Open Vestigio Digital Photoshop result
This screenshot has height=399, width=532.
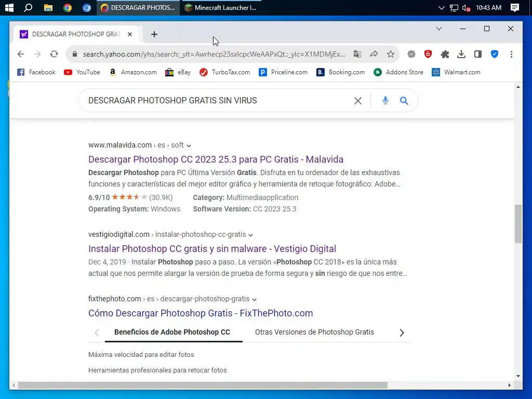212,249
